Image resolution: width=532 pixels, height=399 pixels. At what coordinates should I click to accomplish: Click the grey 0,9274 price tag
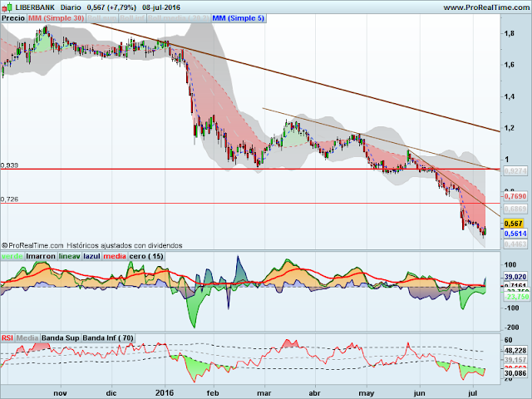pyautogui.click(x=515, y=171)
